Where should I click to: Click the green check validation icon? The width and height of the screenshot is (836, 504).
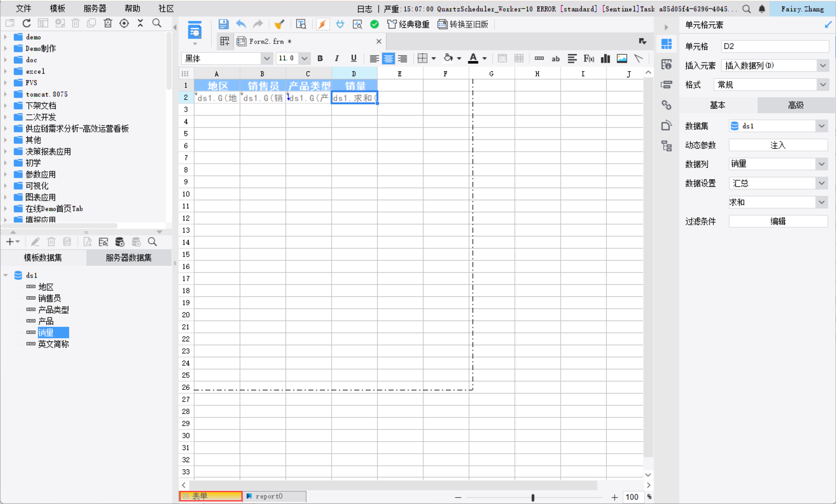[374, 24]
